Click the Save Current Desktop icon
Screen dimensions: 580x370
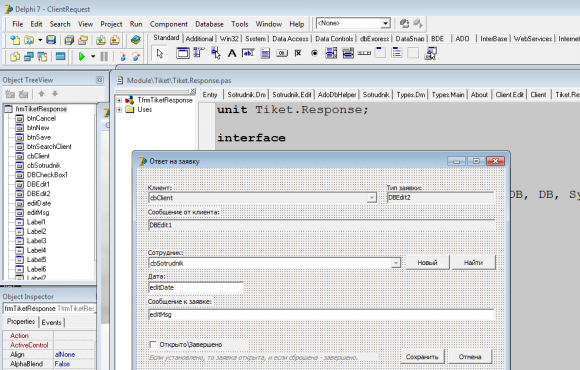pos(404,24)
